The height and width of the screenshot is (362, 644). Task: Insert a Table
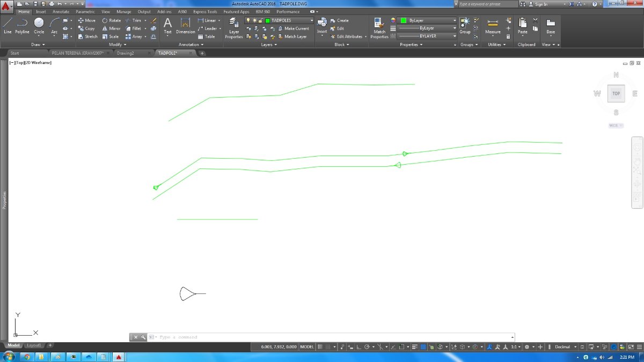(x=207, y=36)
